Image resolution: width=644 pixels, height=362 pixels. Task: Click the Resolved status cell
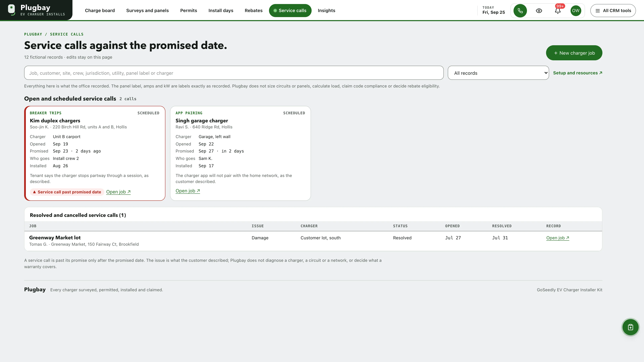pos(402,238)
